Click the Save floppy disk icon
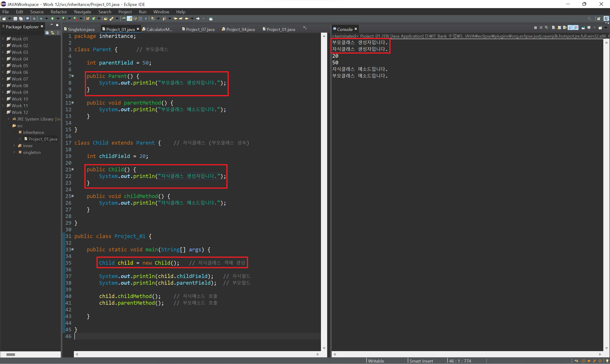 click(x=15, y=19)
